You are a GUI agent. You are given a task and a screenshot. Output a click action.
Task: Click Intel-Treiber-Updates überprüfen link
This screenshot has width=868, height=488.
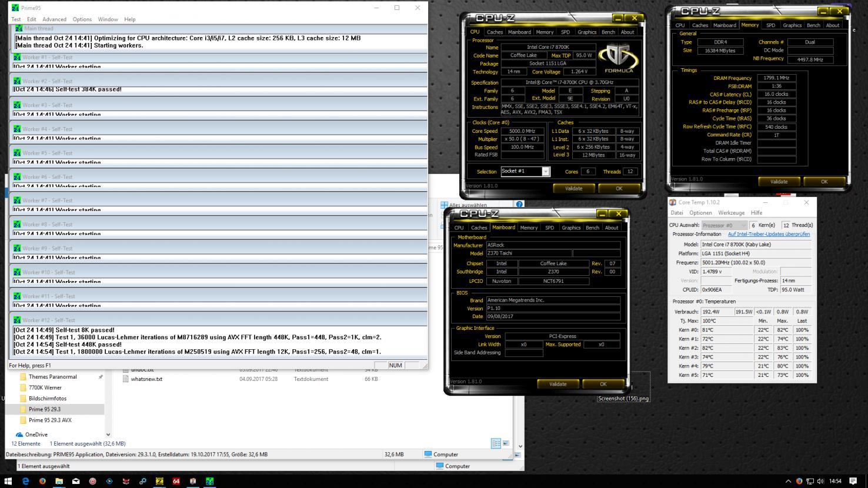[x=769, y=234]
